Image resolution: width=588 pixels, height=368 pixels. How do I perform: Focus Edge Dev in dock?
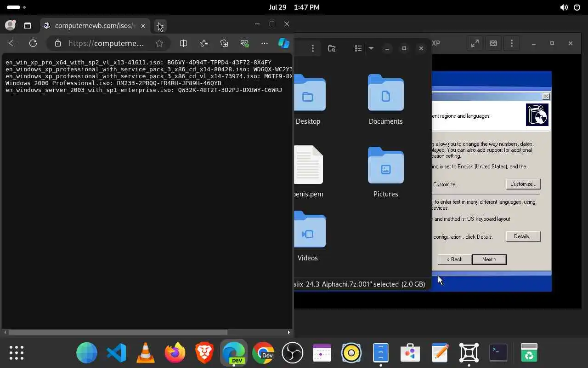coord(234,353)
